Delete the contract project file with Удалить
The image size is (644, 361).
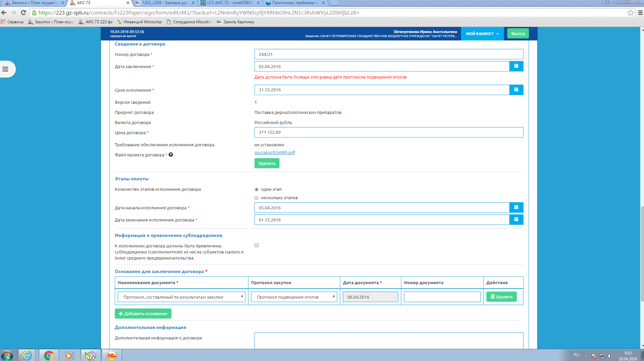pyautogui.click(x=267, y=163)
